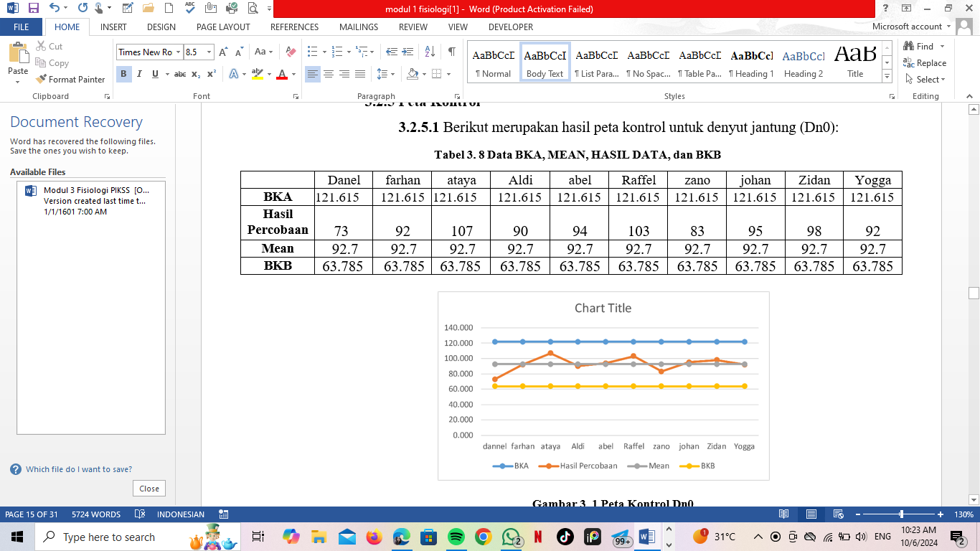This screenshot has height=551, width=980.
Task: Toggle Print Layout view in status bar
Action: click(811, 514)
